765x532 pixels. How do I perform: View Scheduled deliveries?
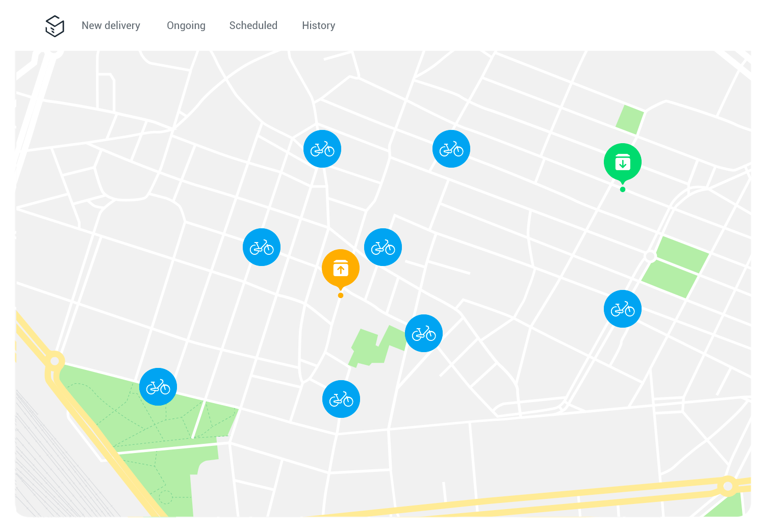[253, 25]
